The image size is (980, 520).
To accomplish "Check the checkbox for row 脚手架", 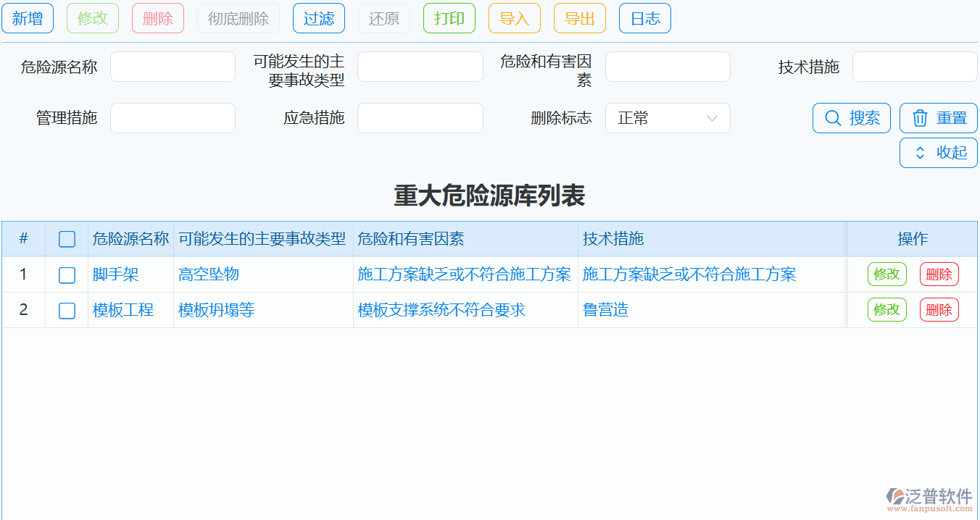I will (x=67, y=274).
